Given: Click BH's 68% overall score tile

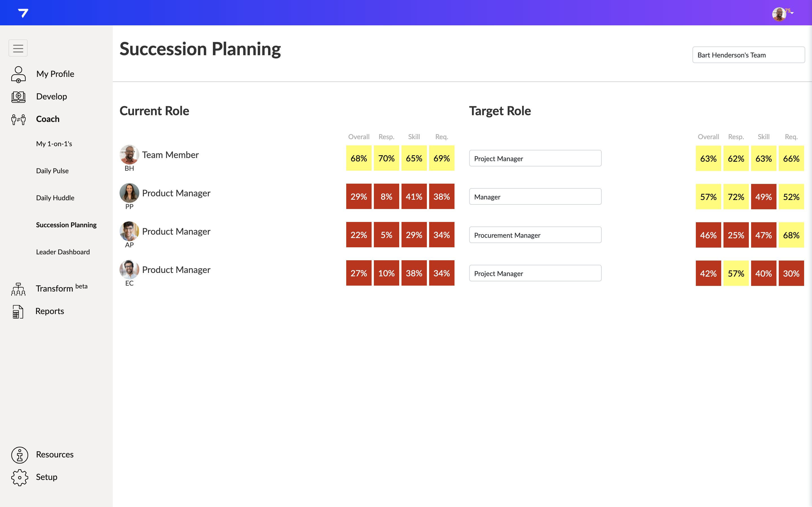Looking at the screenshot, I should pos(358,158).
